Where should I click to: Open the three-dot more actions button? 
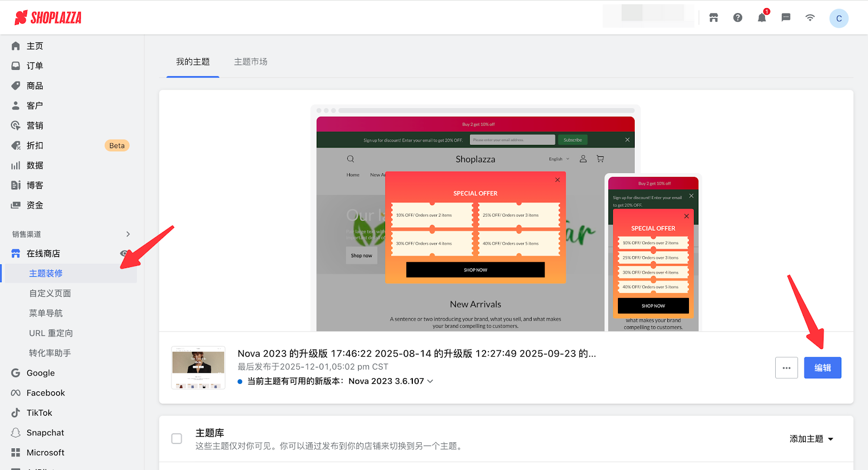(786, 368)
